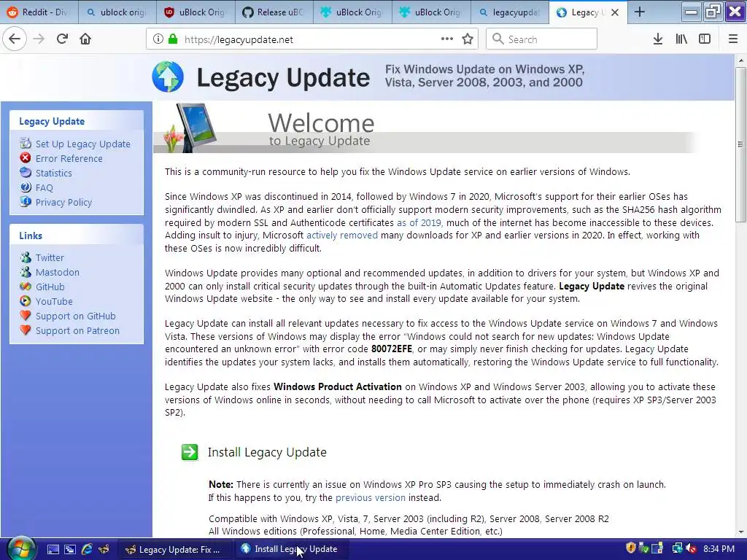
Task: View the green padlock connection details
Action: [173, 39]
